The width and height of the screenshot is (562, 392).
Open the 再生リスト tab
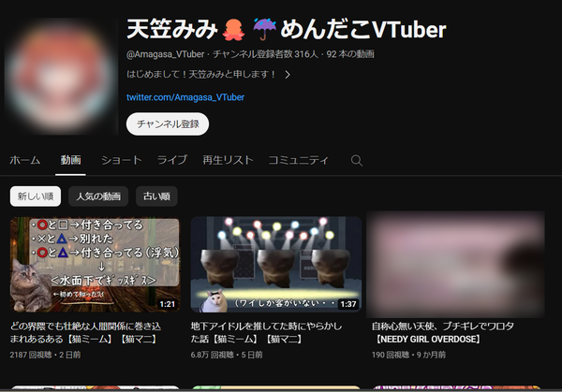pyautogui.click(x=228, y=160)
